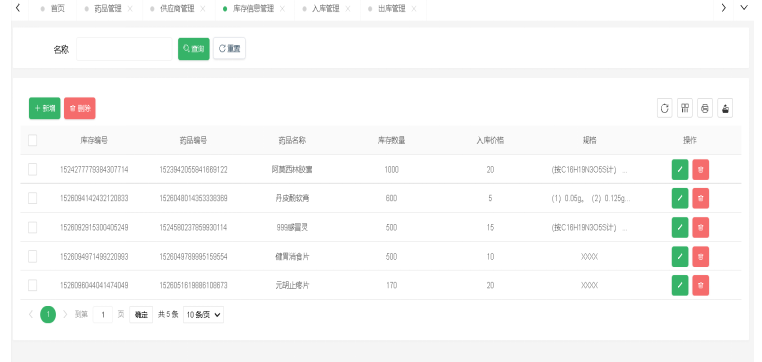Switch to the 药品管理 tab

pos(107,9)
